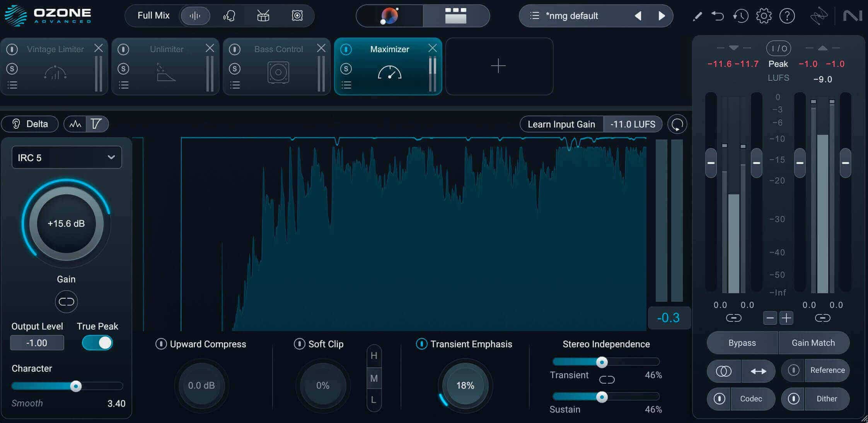Solo the Vintage Limiter module
The image size is (868, 423).
[x=12, y=69]
